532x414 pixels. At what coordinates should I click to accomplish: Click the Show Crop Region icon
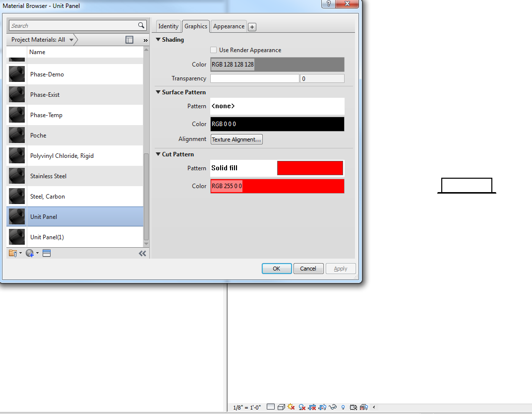pyautogui.click(x=322, y=407)
